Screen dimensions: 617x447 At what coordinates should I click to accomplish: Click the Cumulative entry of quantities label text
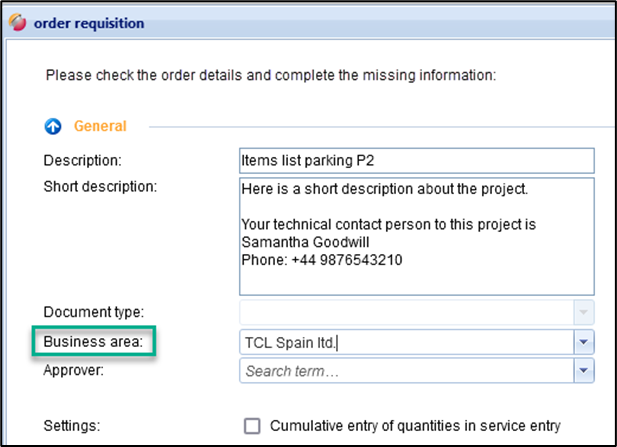coord(415,425)
